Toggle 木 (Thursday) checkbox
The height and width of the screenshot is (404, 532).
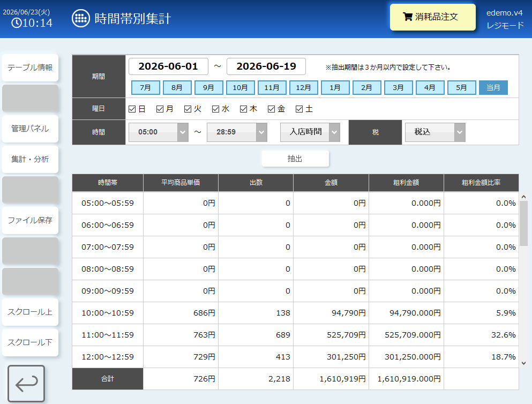pyautogui.click(x=243, y=109)
